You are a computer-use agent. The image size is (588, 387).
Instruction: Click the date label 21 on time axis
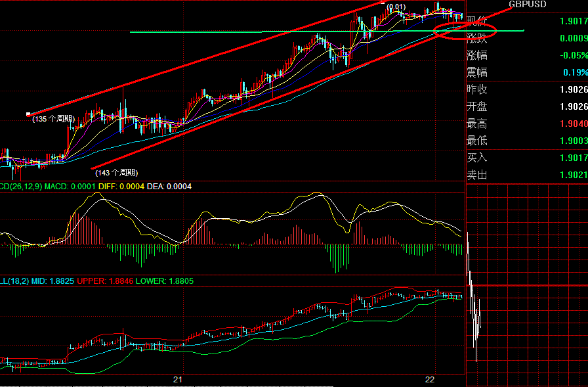coord(178,380)
